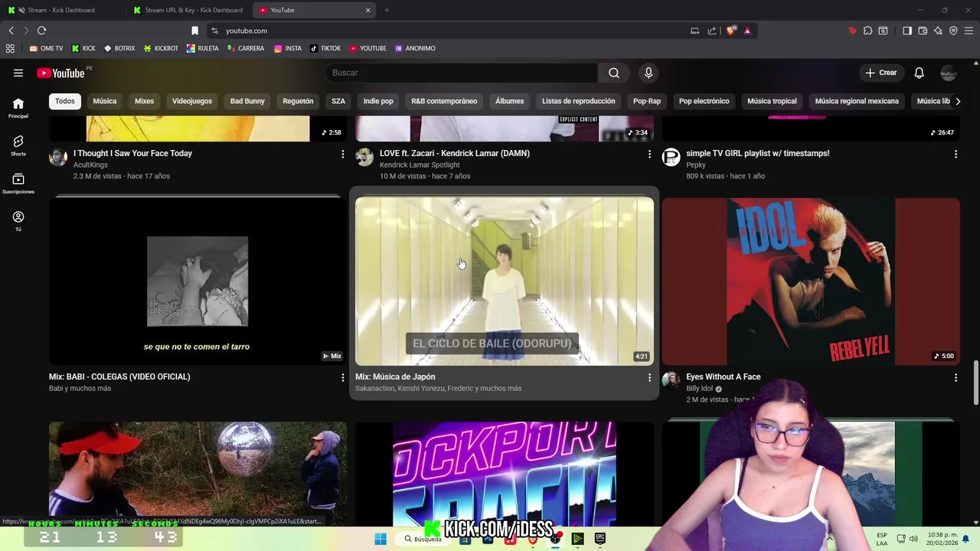Open the disco ball forest video thumbnail
This screenshot has height=551, width=980.
click(198, 473)
